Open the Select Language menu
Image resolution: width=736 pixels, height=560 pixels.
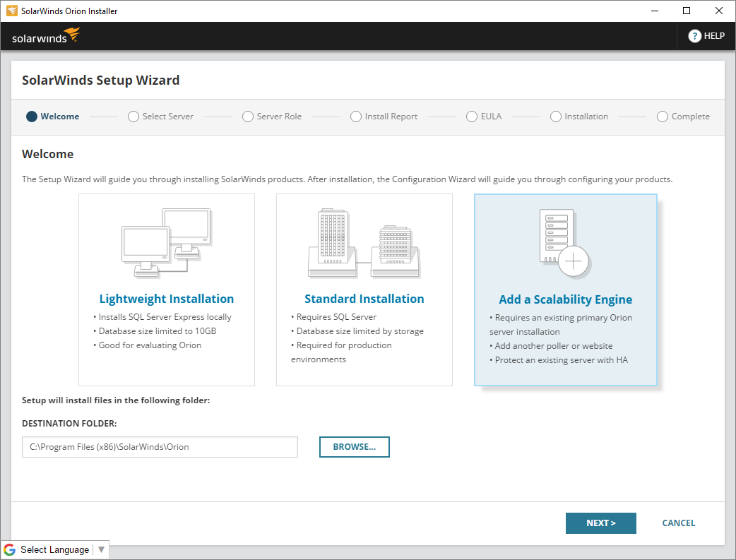55,549
